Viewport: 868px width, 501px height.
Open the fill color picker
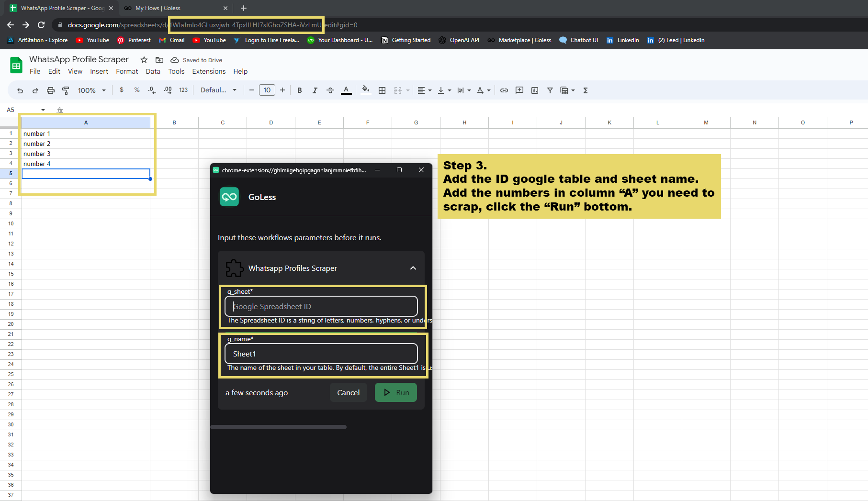click(366, 90)
